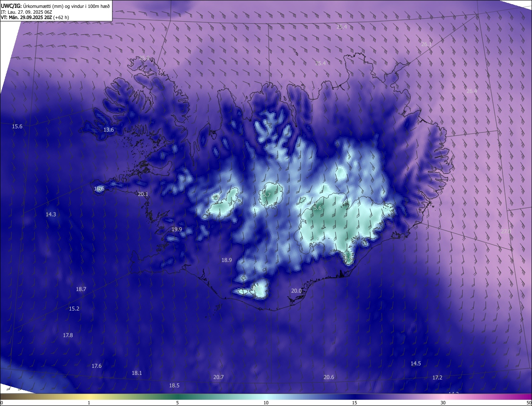Click the 25.8 value northwest of Iceland
Image resolution: width=532 pixels, height=406 pixels.
click(x=145, y=58)
